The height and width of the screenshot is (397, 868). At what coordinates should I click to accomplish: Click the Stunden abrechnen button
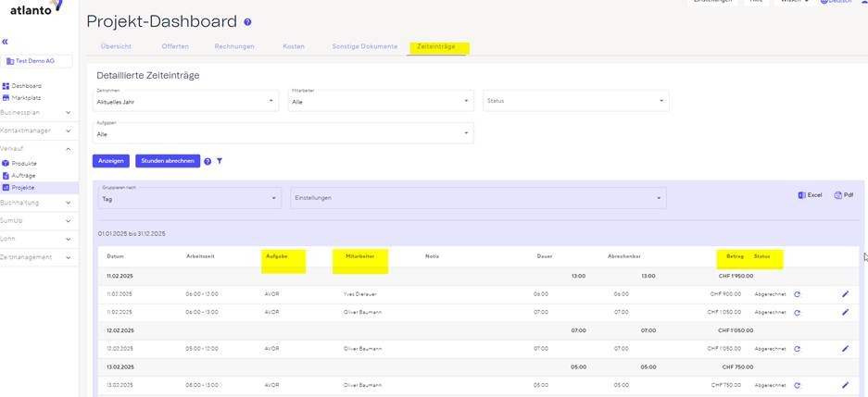coord(168,161)
